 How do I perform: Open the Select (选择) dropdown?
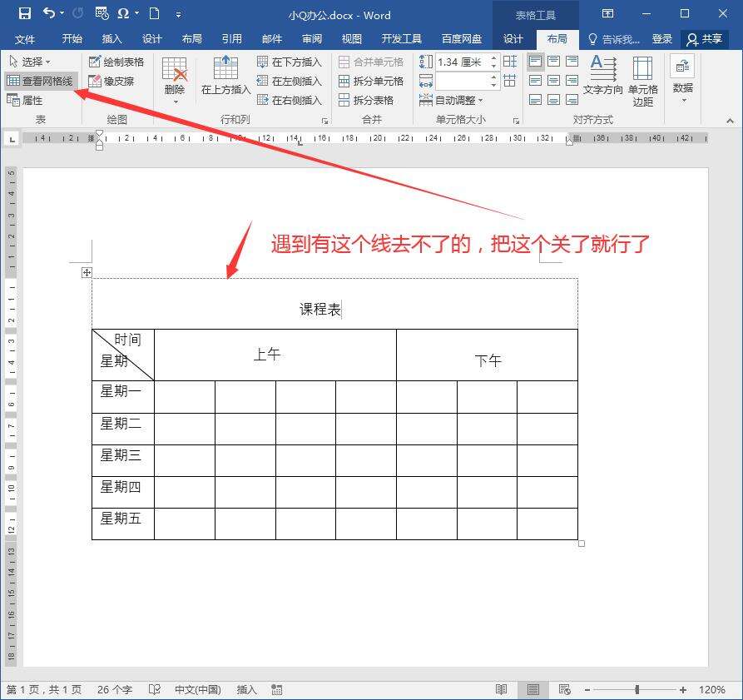pos(29,62)
